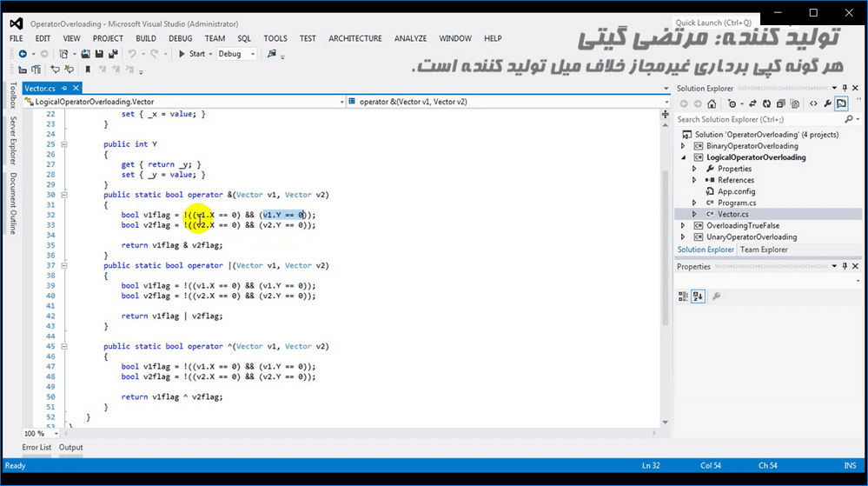Uncomment the selected lines icon

(x=69, y=70)
